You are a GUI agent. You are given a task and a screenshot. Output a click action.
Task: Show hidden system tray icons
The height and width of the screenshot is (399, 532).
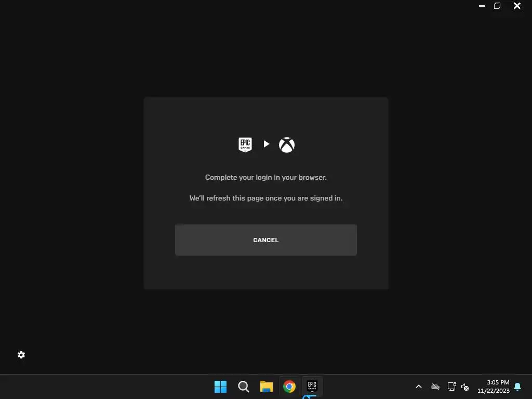(419, 387)
